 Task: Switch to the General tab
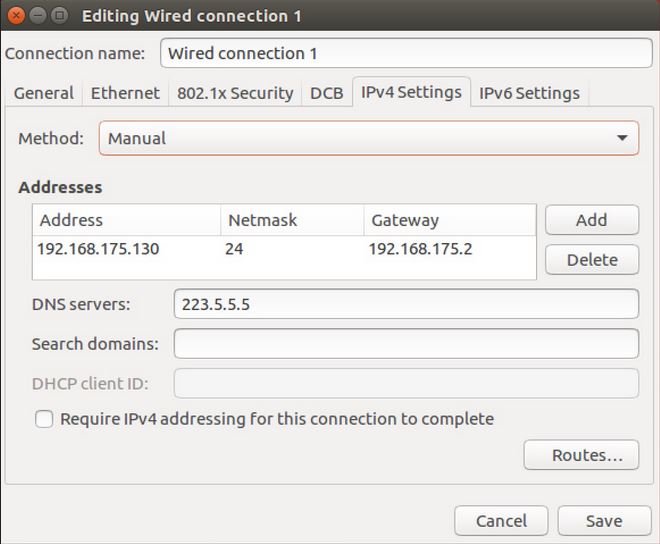[x=44, y=93]
